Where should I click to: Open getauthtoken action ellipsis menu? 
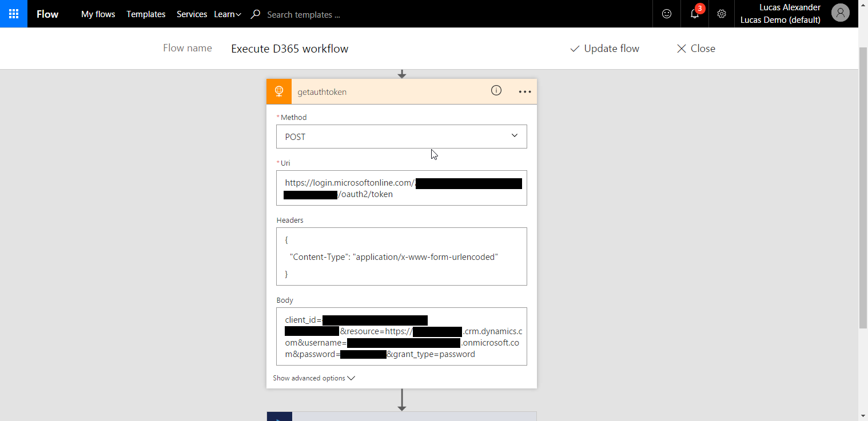(525, 92)
